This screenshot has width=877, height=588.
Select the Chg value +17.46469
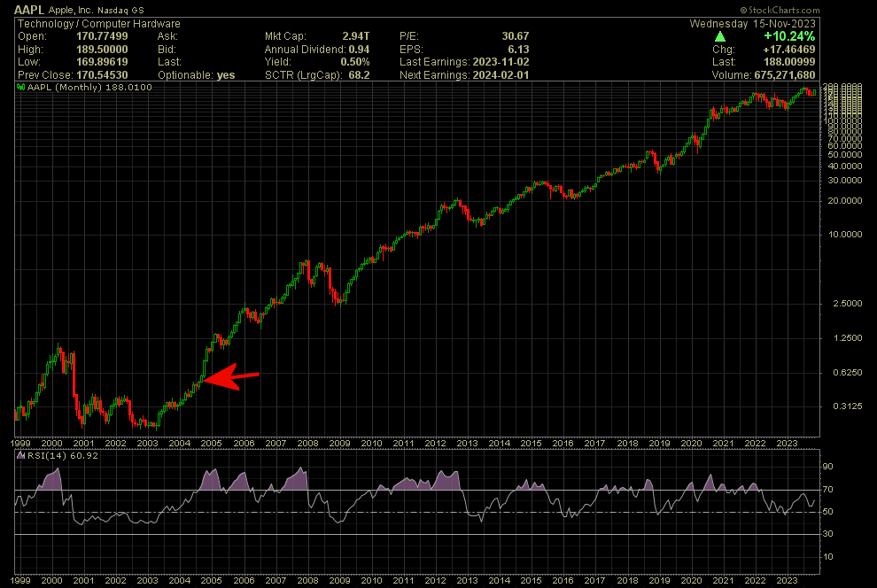[x=789, y=50]
